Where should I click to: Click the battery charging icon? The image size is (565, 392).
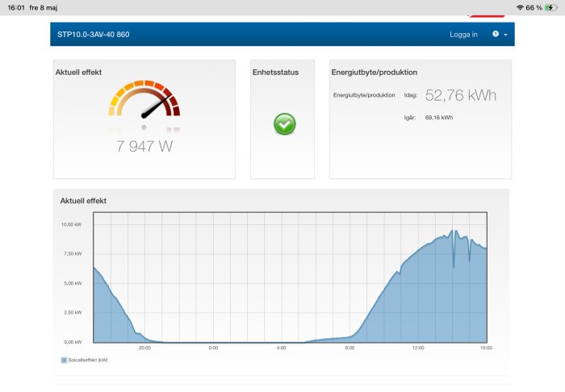coord(551,7)
